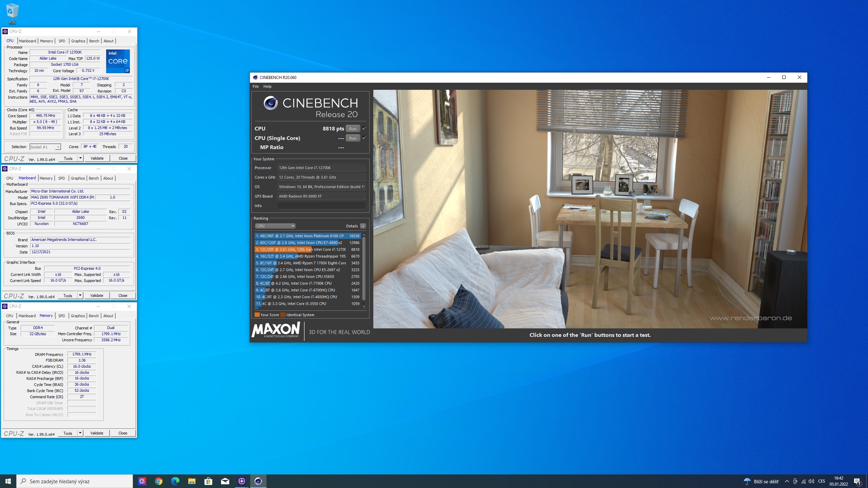
Task: Launch Google Chrome from the taskbar
Action: point(159,481)
